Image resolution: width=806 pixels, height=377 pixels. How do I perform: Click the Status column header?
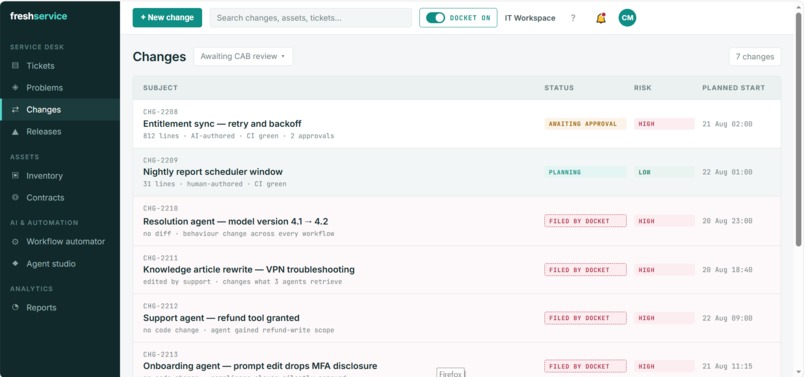(x=559, y=88)
